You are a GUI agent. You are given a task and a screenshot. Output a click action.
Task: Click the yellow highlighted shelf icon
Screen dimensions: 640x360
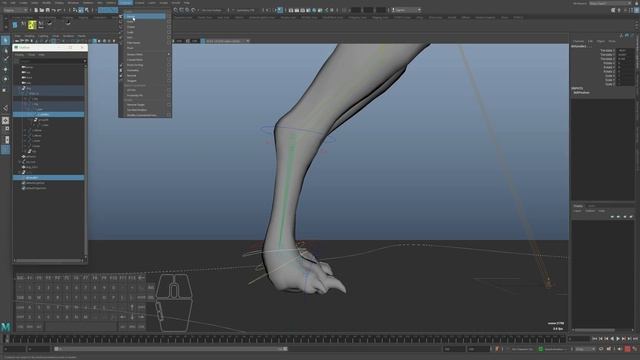coord(32,25)
